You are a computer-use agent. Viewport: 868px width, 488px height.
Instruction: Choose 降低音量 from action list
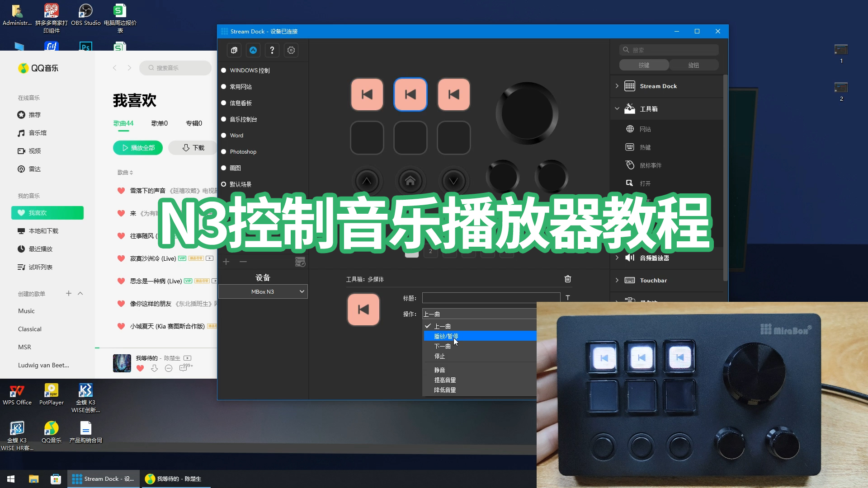point(480,390)
